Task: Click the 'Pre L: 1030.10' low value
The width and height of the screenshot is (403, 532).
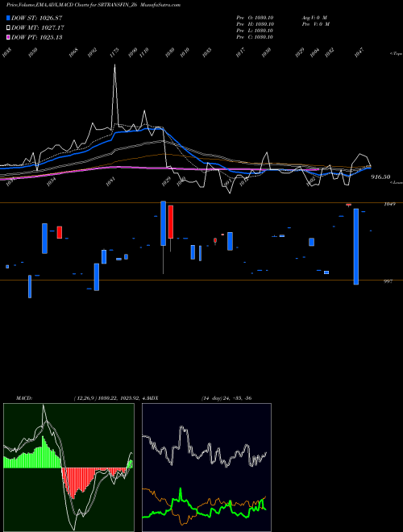Action: (x=255, y=31)
